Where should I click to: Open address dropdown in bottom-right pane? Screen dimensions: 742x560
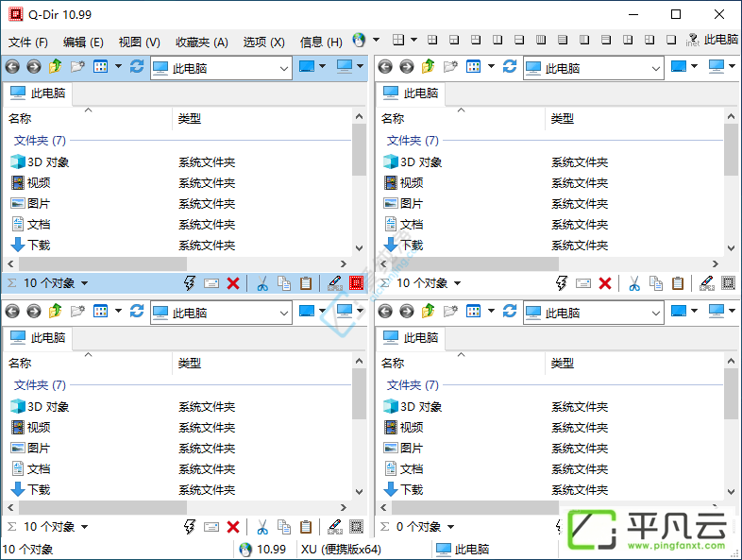[x=656, y=314]
